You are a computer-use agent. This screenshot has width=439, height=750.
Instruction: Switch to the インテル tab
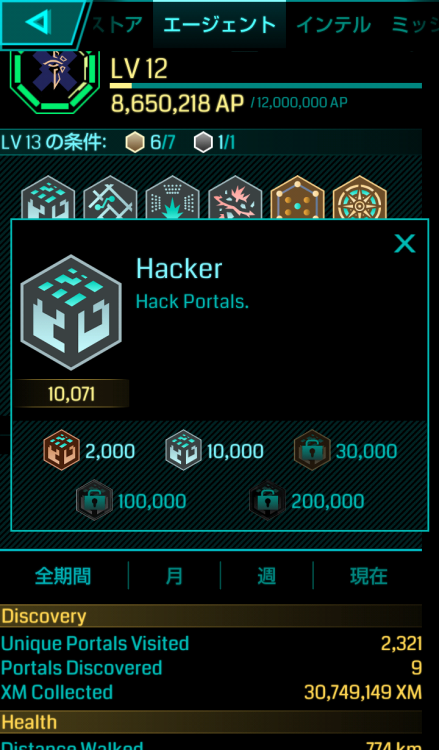(334, 24)
